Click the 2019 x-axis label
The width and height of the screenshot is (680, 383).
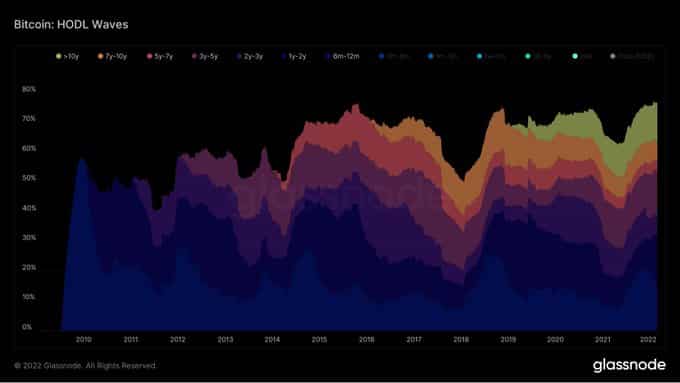pyautogui.click(x=508, y=340)
